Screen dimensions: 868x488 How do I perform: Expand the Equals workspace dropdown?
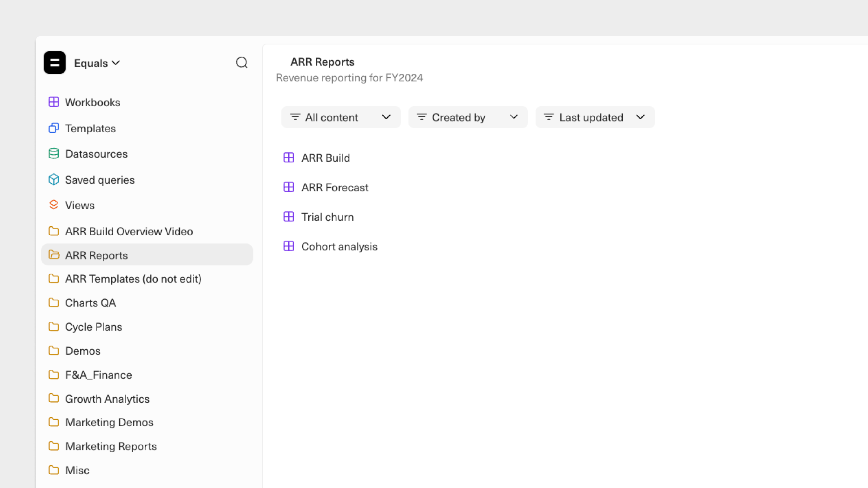click(x=97, y=63)
